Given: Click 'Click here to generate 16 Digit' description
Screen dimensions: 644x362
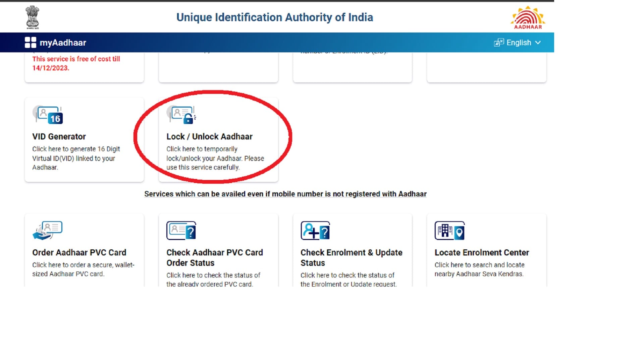Looking at the screenshot, I should coord(76,158).
